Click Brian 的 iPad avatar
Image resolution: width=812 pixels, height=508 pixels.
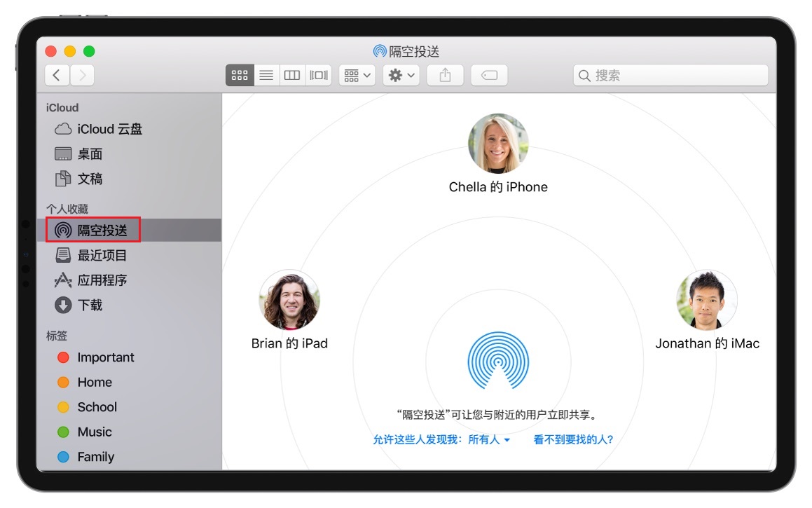(289, 300)
